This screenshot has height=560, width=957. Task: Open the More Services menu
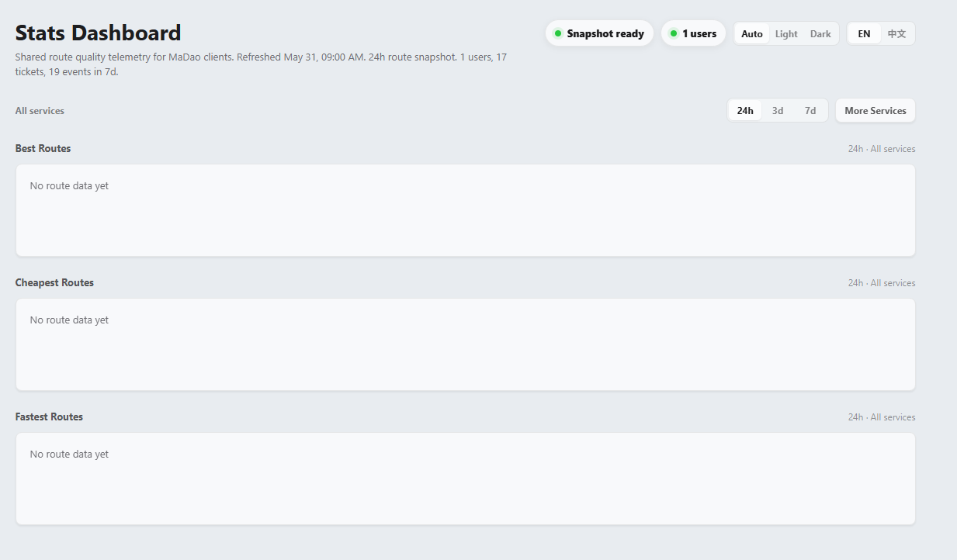click(876, 110)
